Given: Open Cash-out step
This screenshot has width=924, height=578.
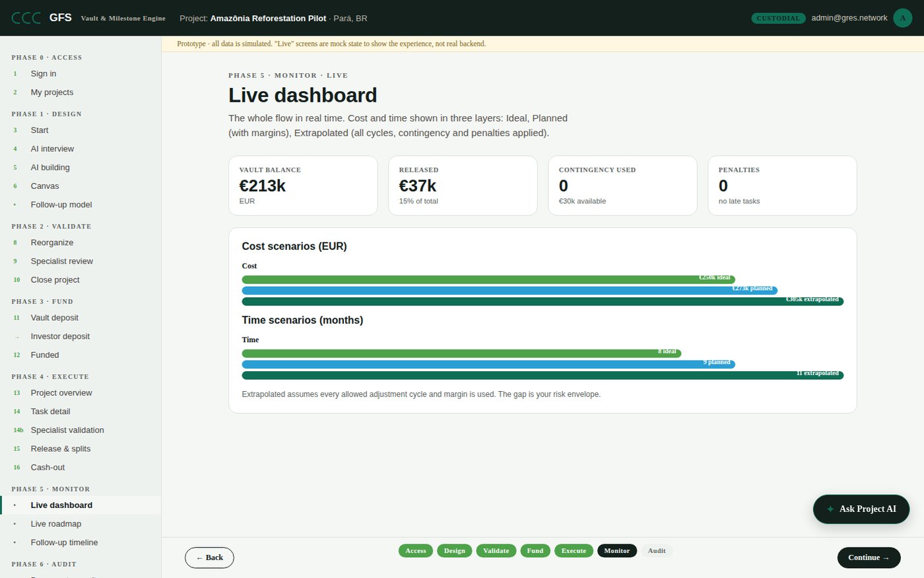Looking at the screenshot, I should pos(81,467).
